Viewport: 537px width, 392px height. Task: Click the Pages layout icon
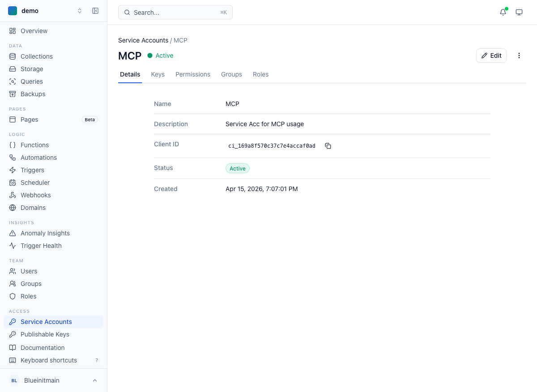[13, 119]
